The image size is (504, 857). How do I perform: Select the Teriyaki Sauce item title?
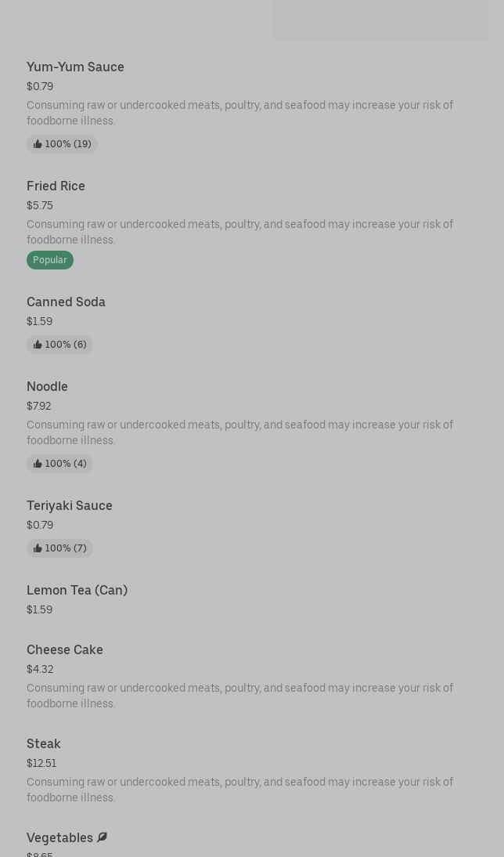70,506
